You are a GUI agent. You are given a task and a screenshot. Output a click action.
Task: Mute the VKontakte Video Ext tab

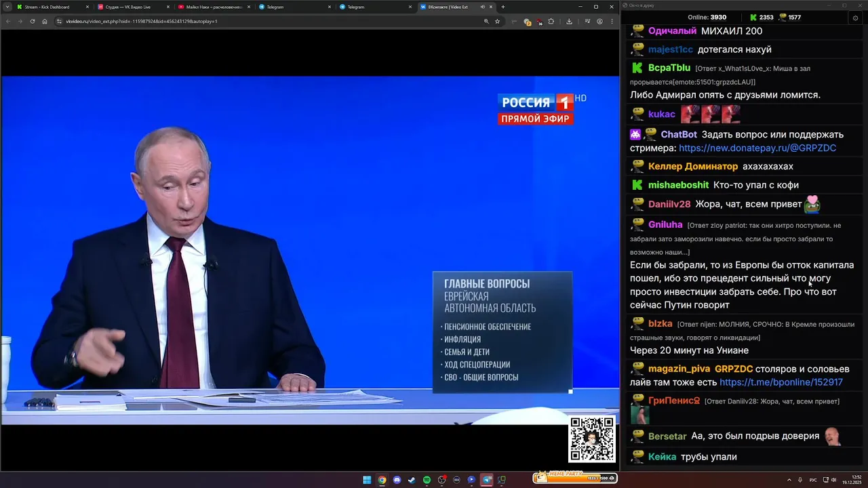483,7
